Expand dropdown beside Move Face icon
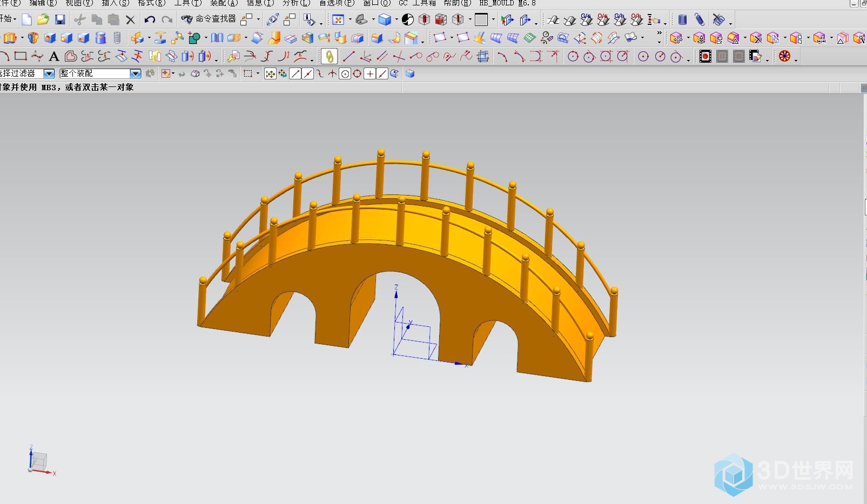This screenshot has height=504, width=867. tap(688, 38)
